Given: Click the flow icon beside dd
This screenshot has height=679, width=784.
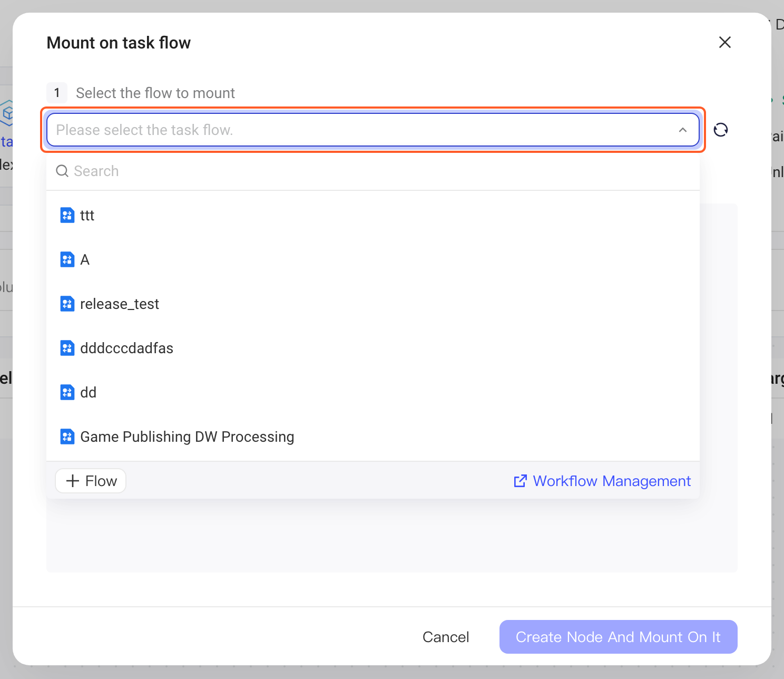Looking at the screenshot, I should (x=67, y=392).
